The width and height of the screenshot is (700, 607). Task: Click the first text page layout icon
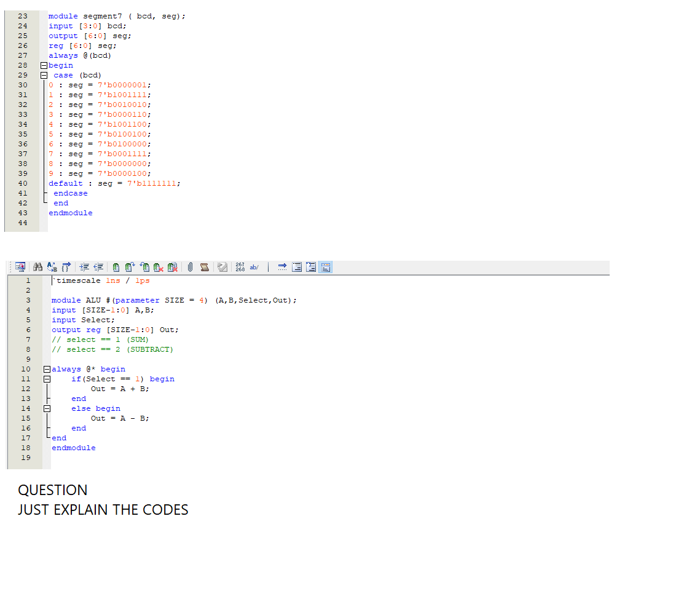coord(297,267)
